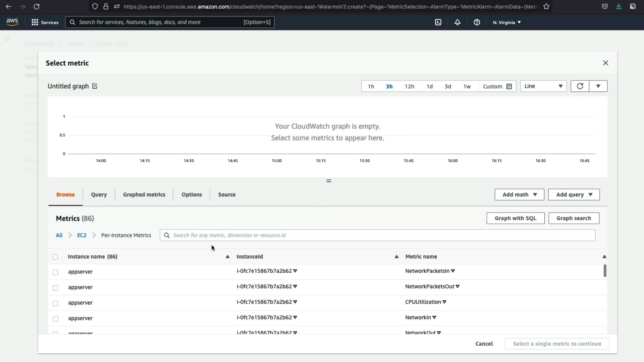Open the Line graph type dropdown
This screenshot has height=362, width=644.
coord(543,86)
